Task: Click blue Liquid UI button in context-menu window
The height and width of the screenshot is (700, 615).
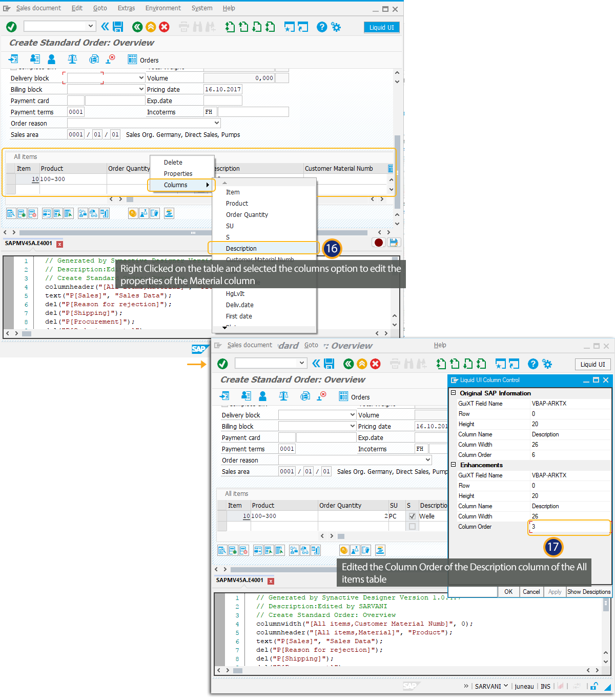Action: pyautogui.click(x=381, y=28)
